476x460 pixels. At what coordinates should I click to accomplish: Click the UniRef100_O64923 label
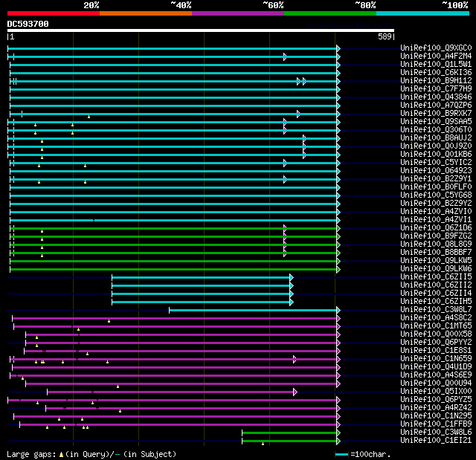(436, 171)
